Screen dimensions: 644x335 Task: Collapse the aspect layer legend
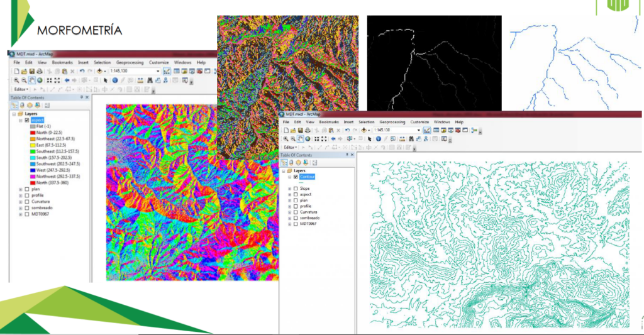[x=21, y=120]
